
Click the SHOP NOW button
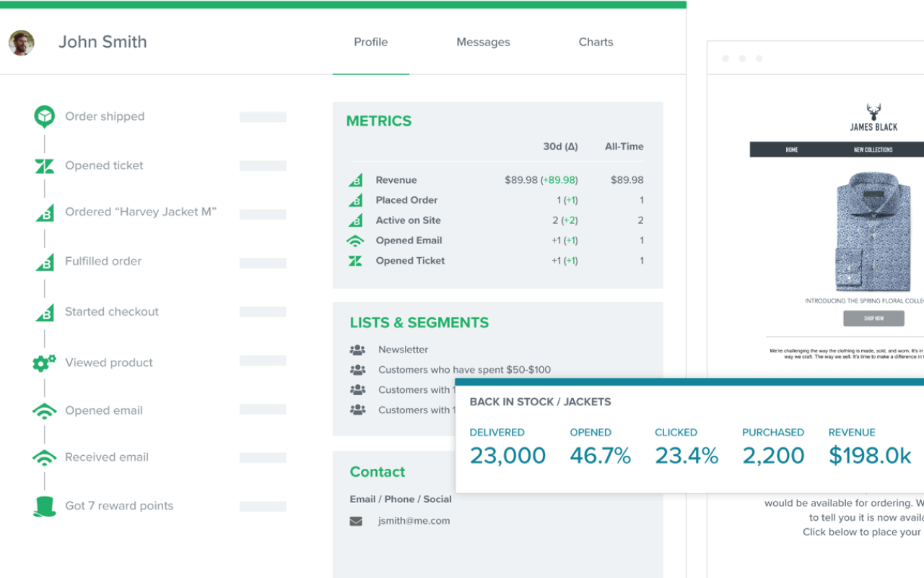873,318
